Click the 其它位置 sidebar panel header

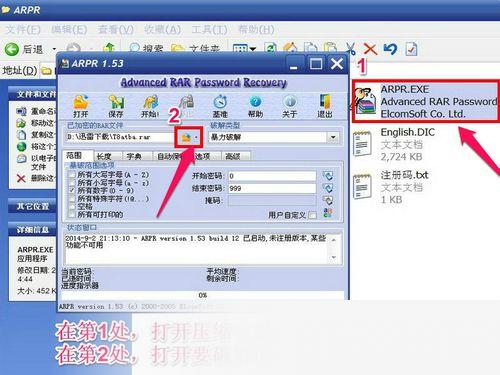point(33,206)
